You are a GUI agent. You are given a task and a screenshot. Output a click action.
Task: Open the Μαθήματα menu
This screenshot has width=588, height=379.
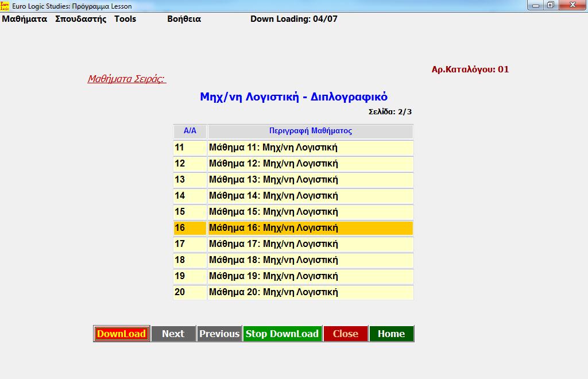point(25,19)
